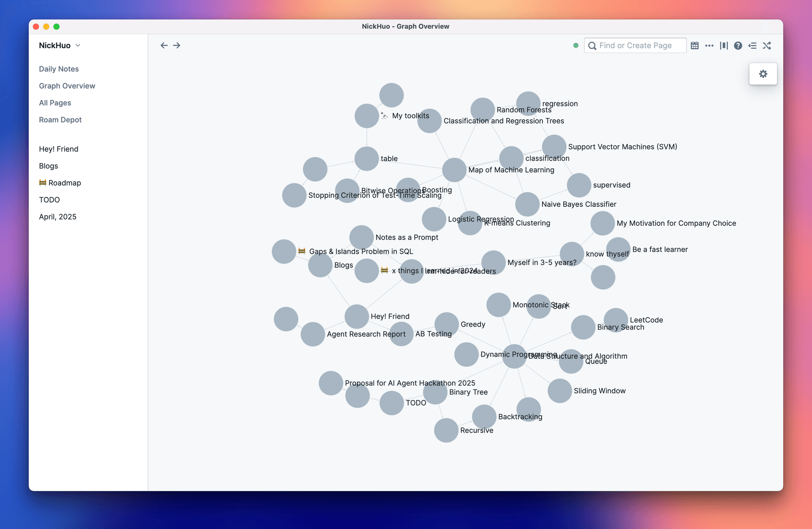This screenshot has width=812, height=529.
Task: Click the Hey! Friend sidebar shortcut
Action: pos(59,149)
